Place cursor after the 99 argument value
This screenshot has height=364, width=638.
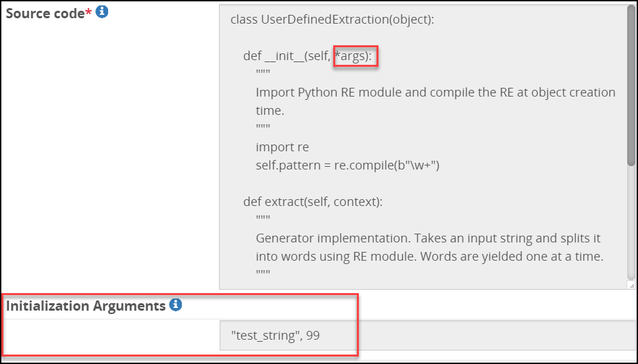[x=320, y=336]
